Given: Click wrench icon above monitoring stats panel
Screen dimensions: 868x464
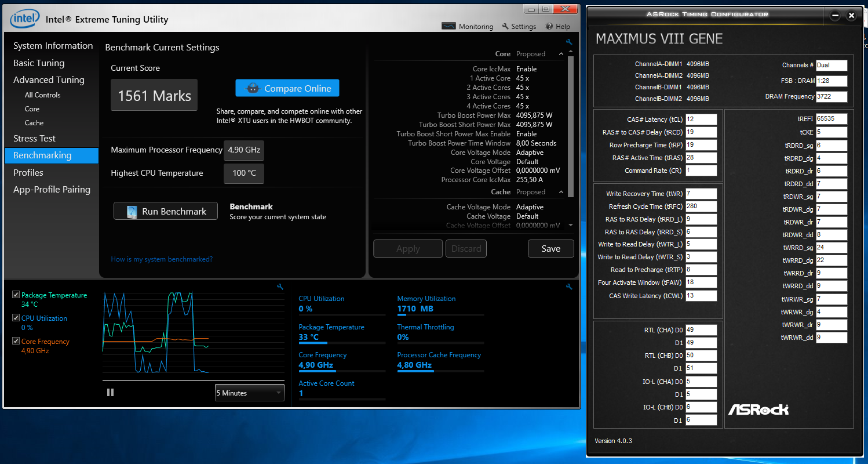Looking at the screenshot, I should [569, 287].
